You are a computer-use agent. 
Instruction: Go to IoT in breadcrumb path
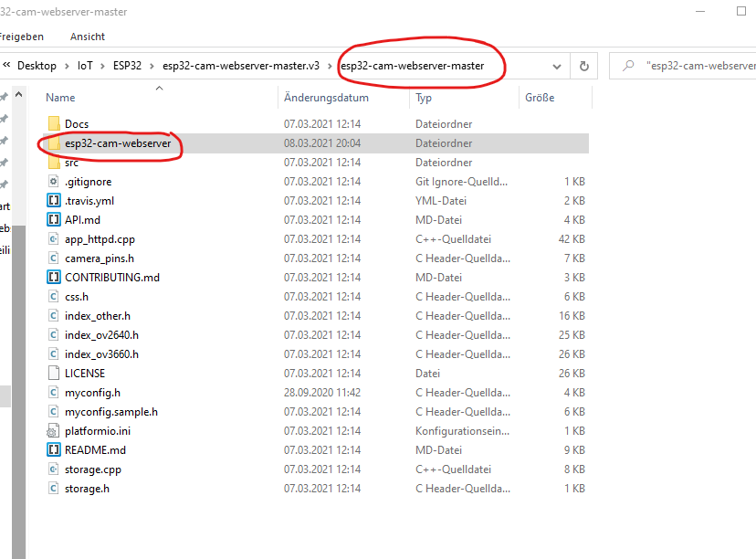point(85,66)
